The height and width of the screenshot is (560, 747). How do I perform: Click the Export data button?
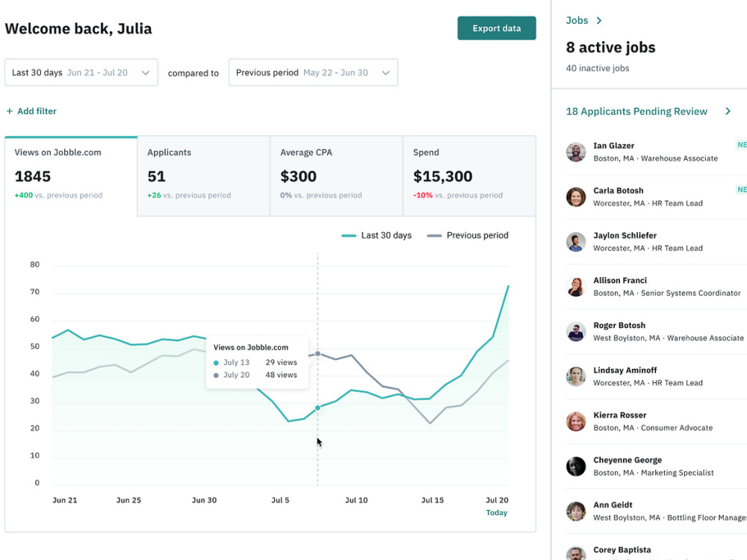tap(497, 28)
